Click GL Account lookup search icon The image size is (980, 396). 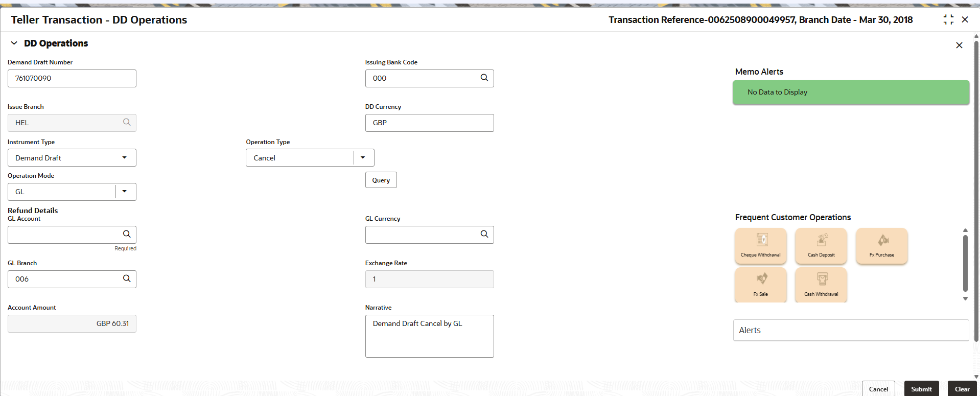click(x=127, y=234)
